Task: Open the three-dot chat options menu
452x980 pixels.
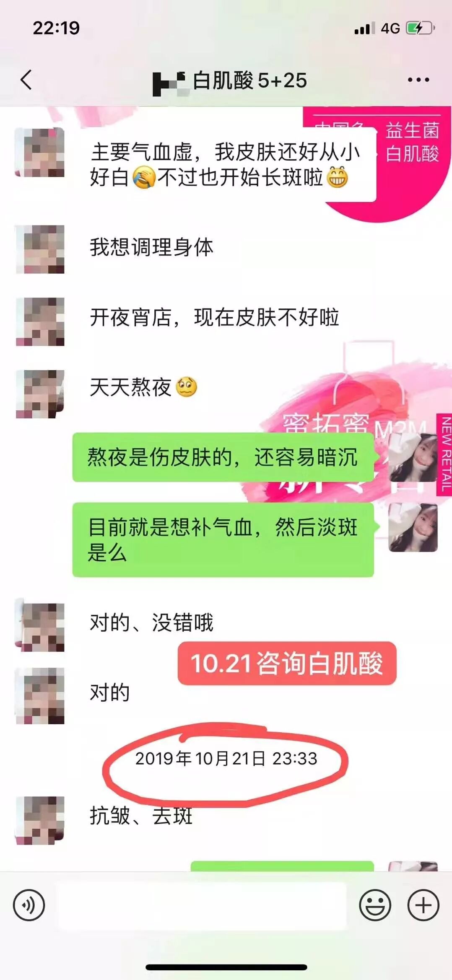Action: point(418,80)
